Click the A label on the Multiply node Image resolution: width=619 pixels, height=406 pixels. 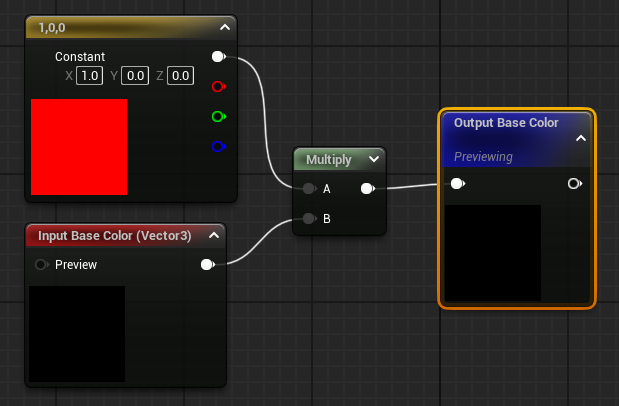click(326, 189)
